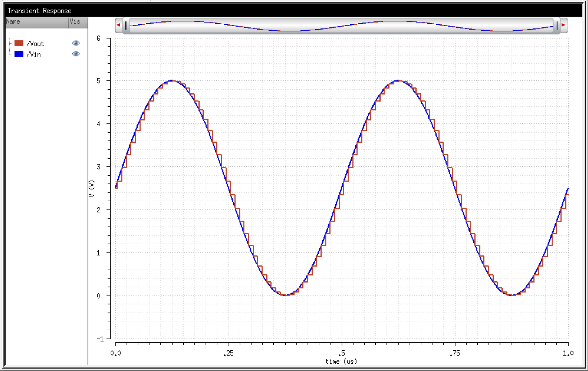Click the Transient Response title bar

click(x=39, y=10)
